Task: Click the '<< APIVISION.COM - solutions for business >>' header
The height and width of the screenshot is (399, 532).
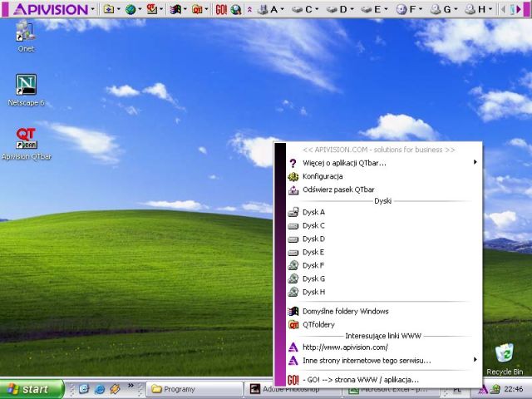Action: coord(379,150)
